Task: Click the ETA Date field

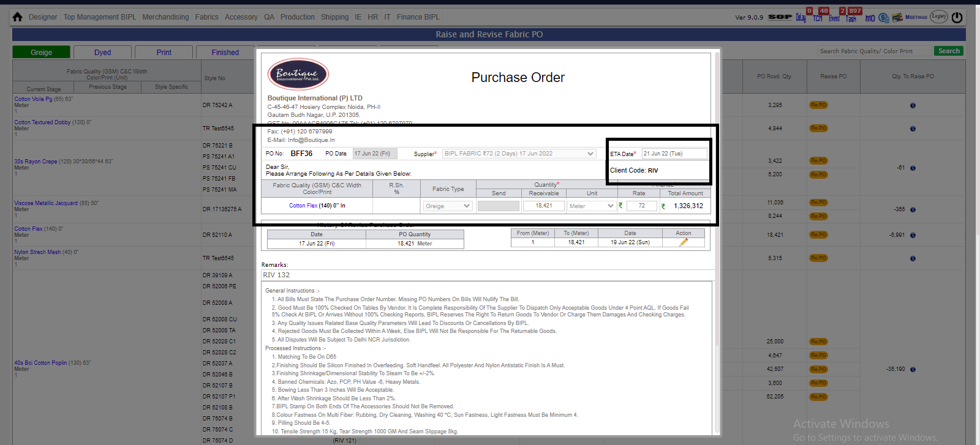Action: pyautogui.click(x=674, y=154)
